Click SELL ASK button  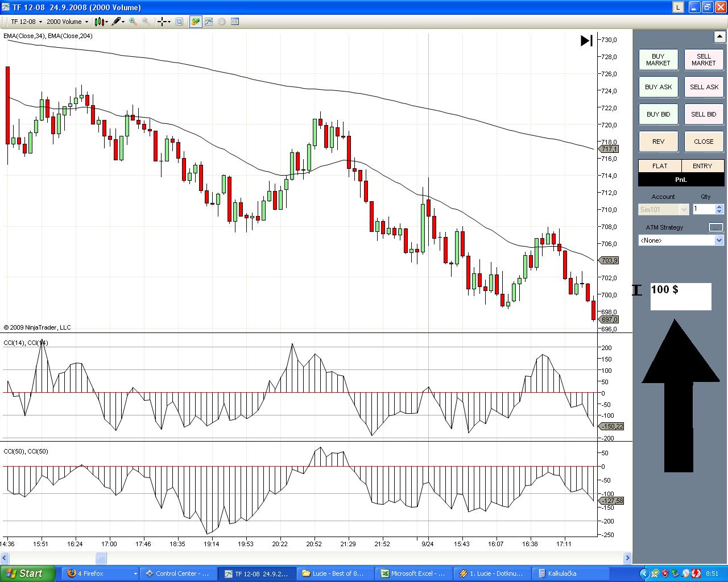tap(704, 87)
